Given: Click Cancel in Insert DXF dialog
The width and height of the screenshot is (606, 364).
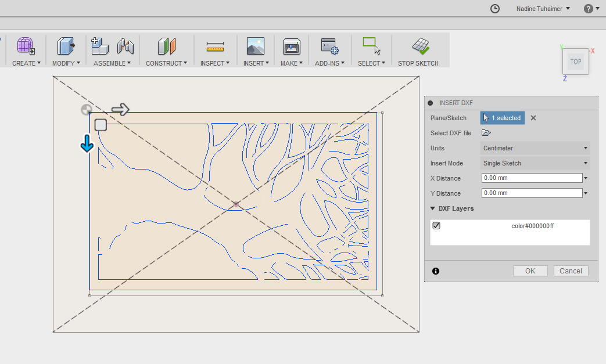Looking at the screenshot, I should tap(571, 271).
